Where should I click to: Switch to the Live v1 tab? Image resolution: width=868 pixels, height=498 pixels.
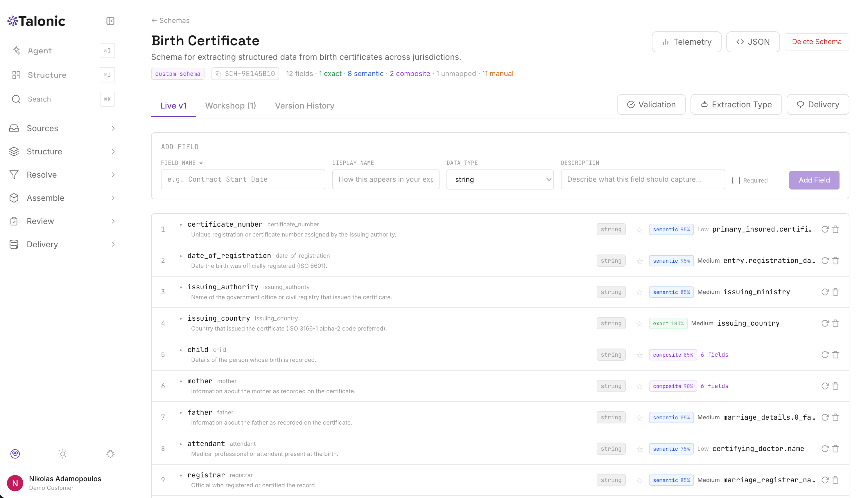point(173,106)
